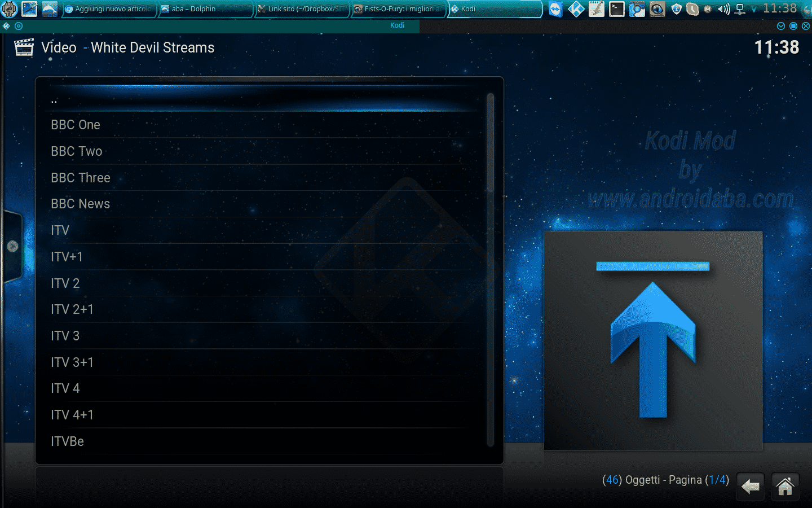
Task: Click the back arrow button
Action: tap(750, 487)
